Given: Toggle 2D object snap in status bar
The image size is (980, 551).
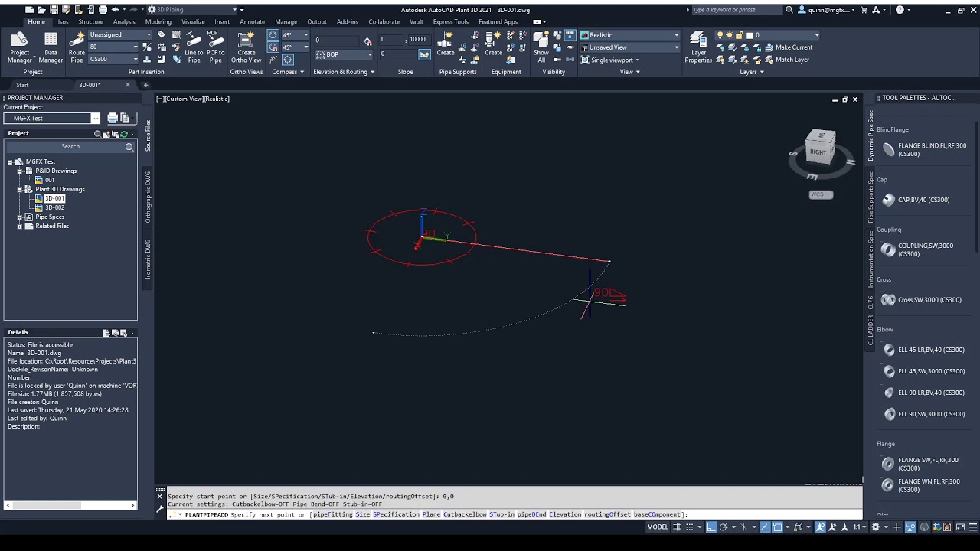Looking at the screenshot, I should point(777,527).
